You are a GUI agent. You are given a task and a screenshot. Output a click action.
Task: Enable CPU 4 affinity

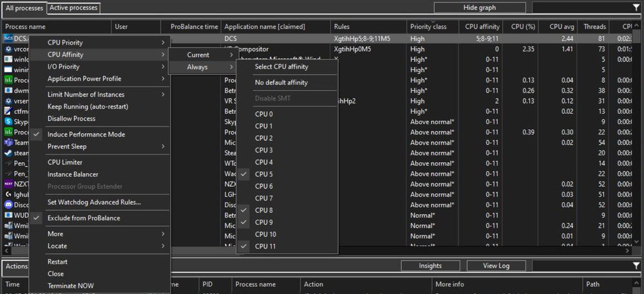(x=287, y=162)
